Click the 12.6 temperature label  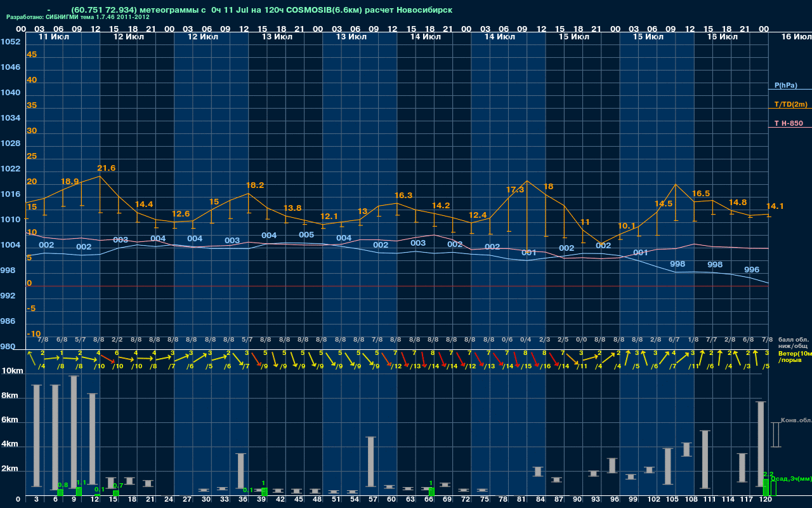[181, 214]
